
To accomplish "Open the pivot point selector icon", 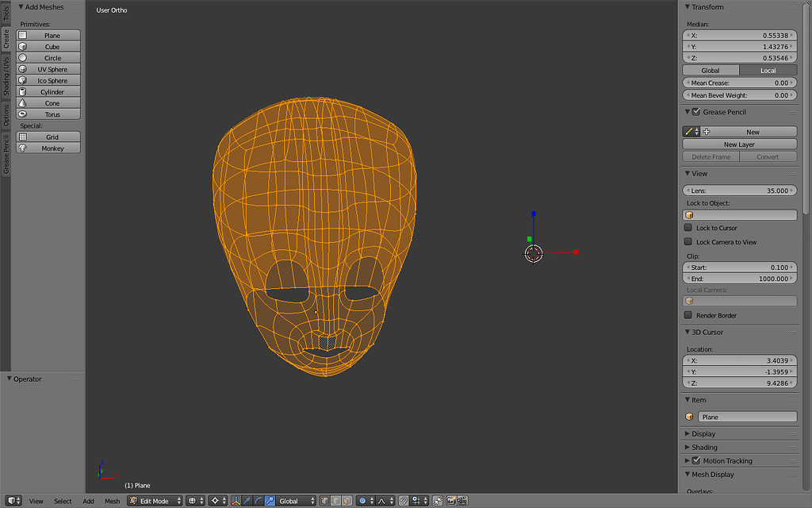I will point(218,501).
